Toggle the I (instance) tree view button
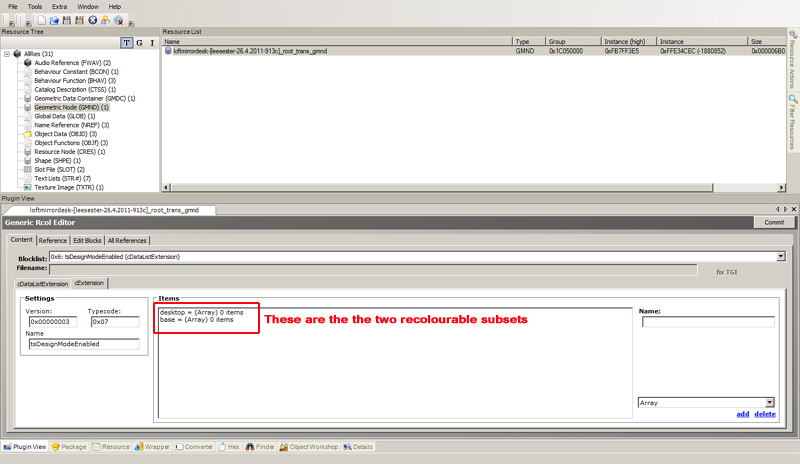This screenshot has height=464, width=800. click(150, 42)
